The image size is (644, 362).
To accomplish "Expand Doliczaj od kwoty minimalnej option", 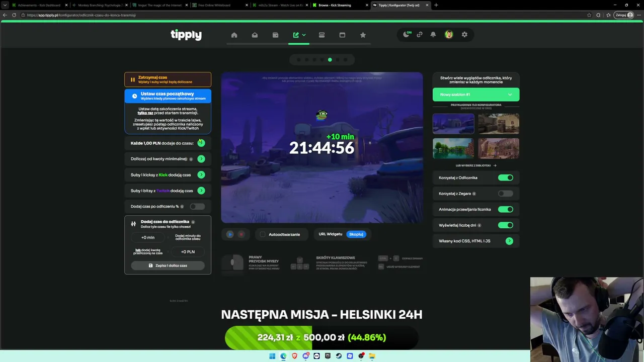I will (x=201, y=159).
